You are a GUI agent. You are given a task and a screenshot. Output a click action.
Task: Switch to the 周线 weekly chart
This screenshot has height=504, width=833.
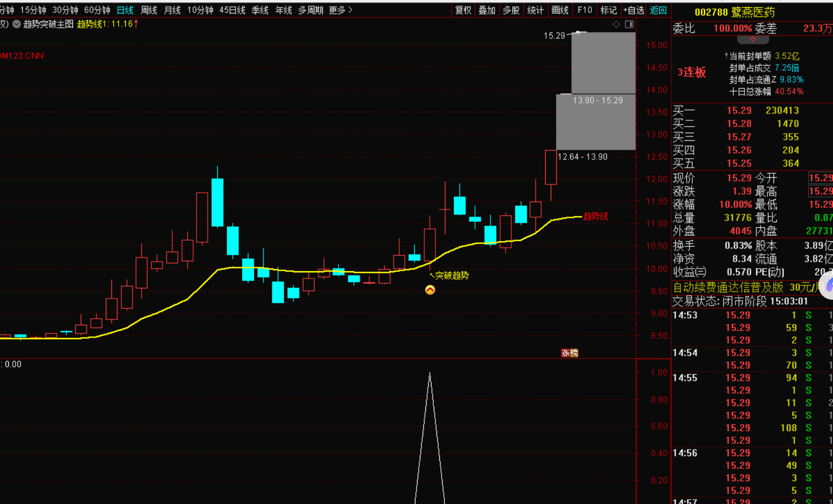coord(149,10)
